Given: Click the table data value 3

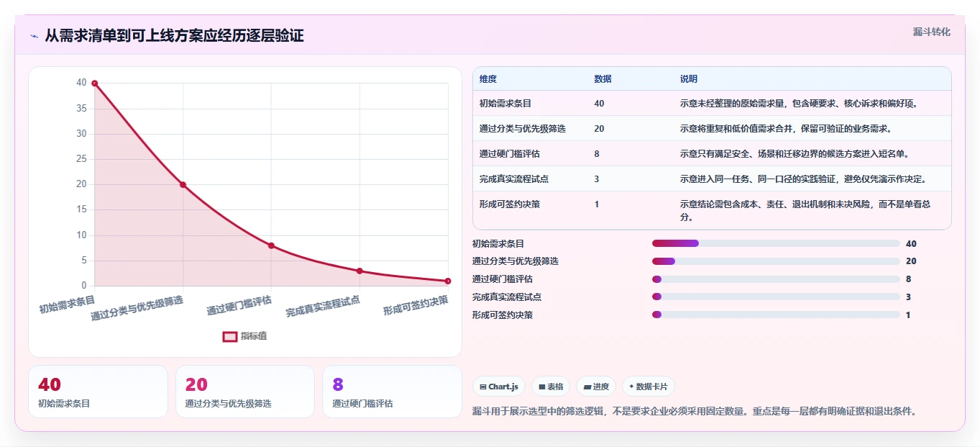Looking at the screenshot, I should (x=597, y=179).
